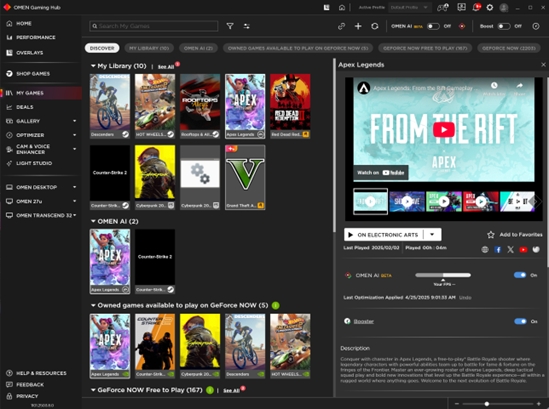The image size is (549, 409).
Task: Open the filter games icon
Action: pyautogui.click(x=230, y=26)
